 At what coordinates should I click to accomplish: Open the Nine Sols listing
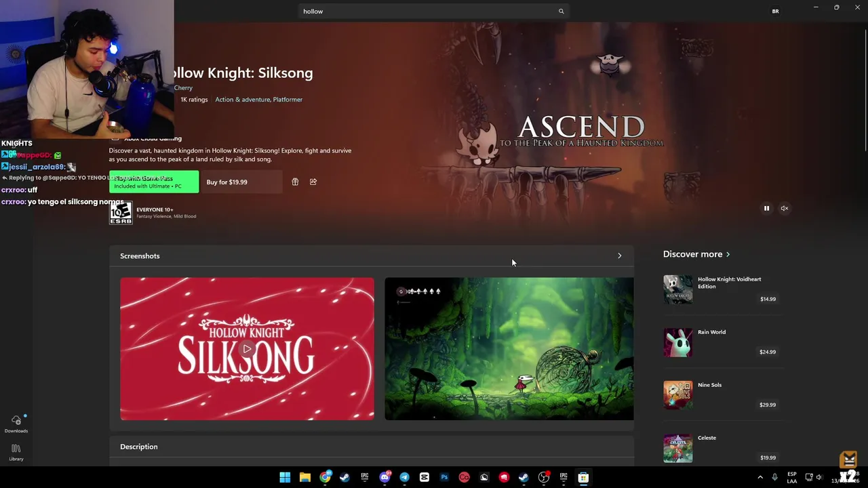[x=724, y=395]
